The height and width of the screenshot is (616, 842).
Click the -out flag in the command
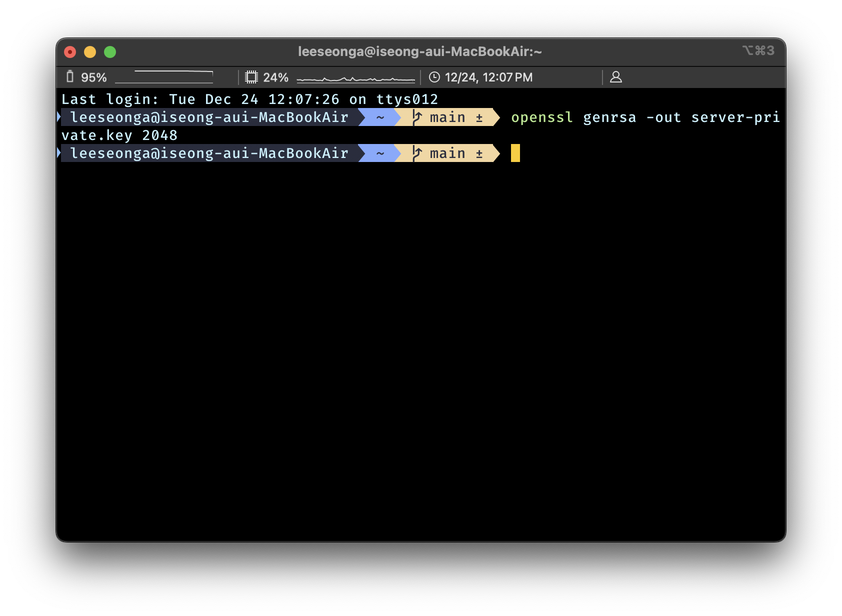click(663, 117)
